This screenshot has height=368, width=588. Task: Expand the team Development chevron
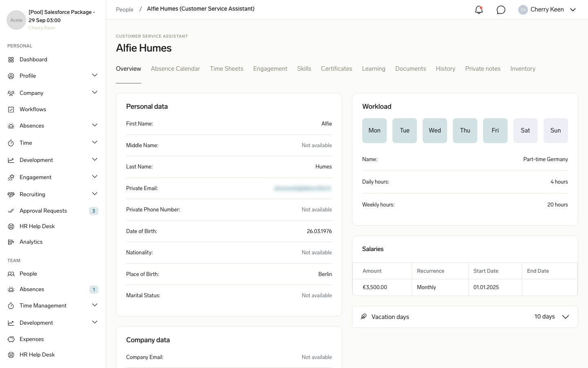[95, 322]
